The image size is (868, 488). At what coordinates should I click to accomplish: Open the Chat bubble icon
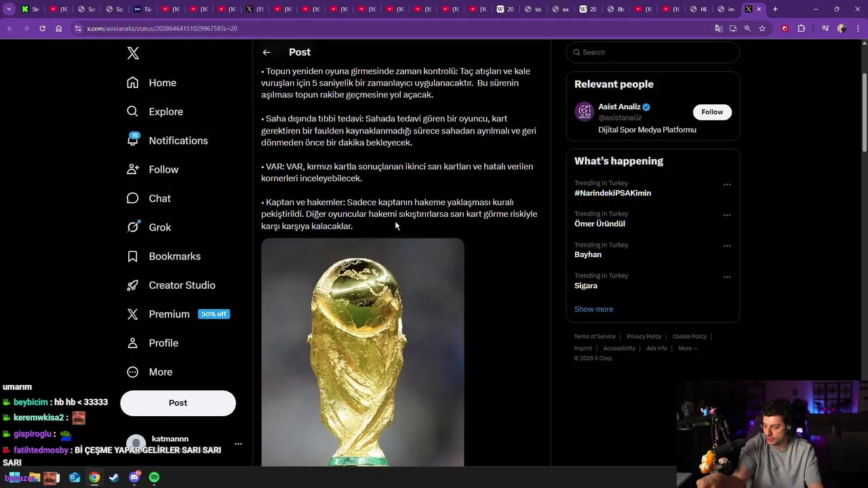click(x=133, y=198)
